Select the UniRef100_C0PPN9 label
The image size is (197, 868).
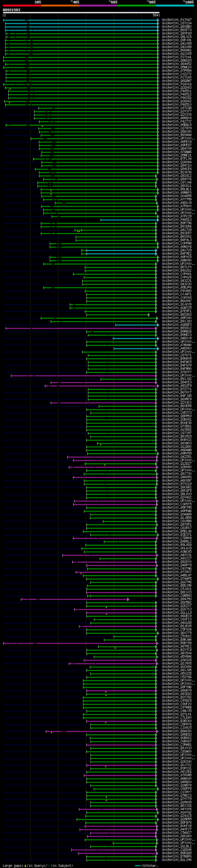pos(177,243)
